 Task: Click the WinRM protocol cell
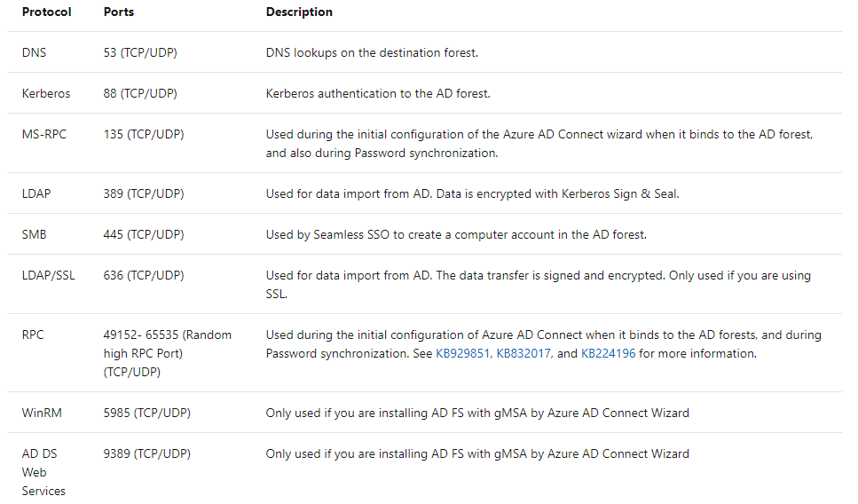click(x=42, y=413)
